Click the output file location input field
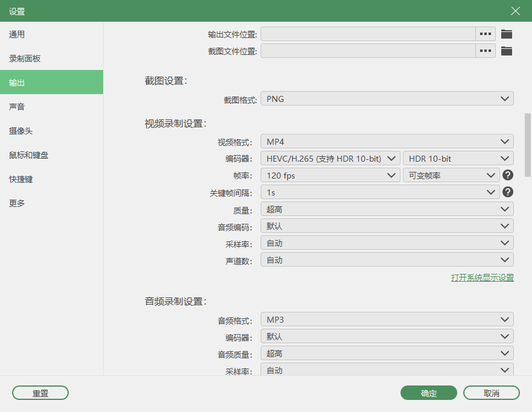The width and height of the screenshot is (532, 412). [368, 34]
